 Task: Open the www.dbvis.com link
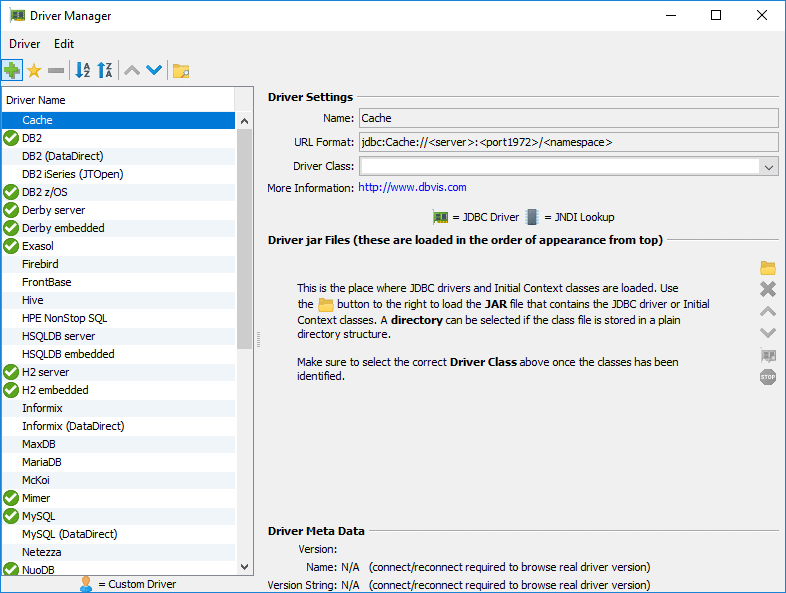pyautogui.click(x=412, y=187)
